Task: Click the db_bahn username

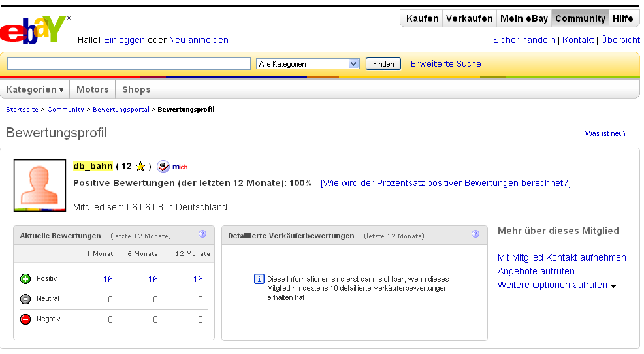Action: coord(93,166)
